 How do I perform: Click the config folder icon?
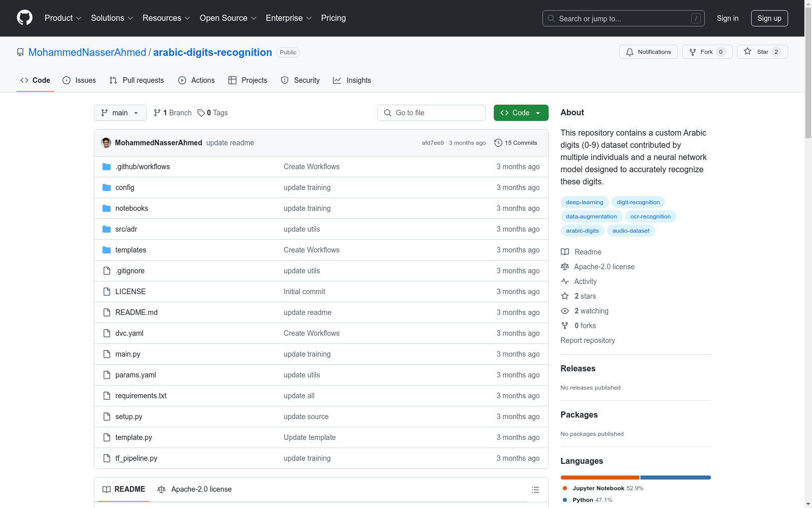tap(107, 187)
